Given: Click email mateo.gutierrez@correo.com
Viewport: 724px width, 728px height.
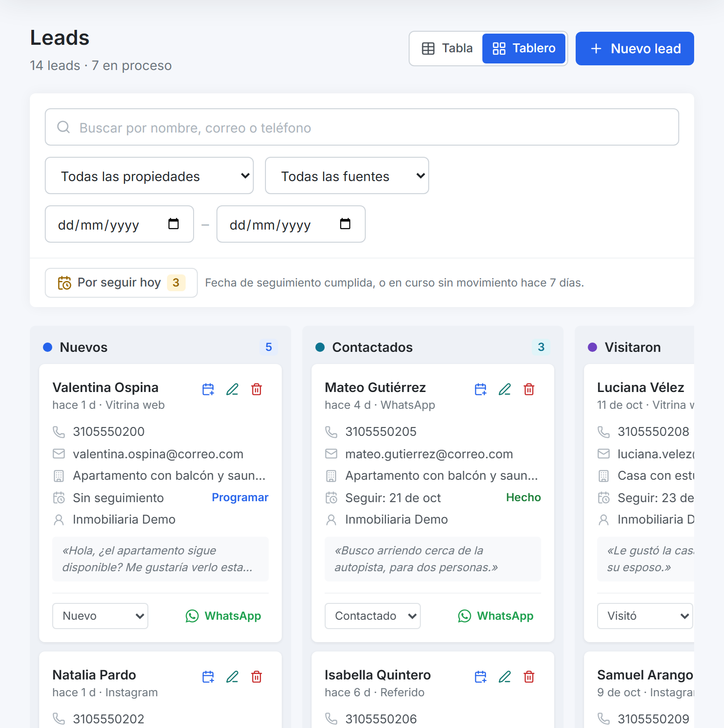Looking at the screenshot, I should 429,454.
